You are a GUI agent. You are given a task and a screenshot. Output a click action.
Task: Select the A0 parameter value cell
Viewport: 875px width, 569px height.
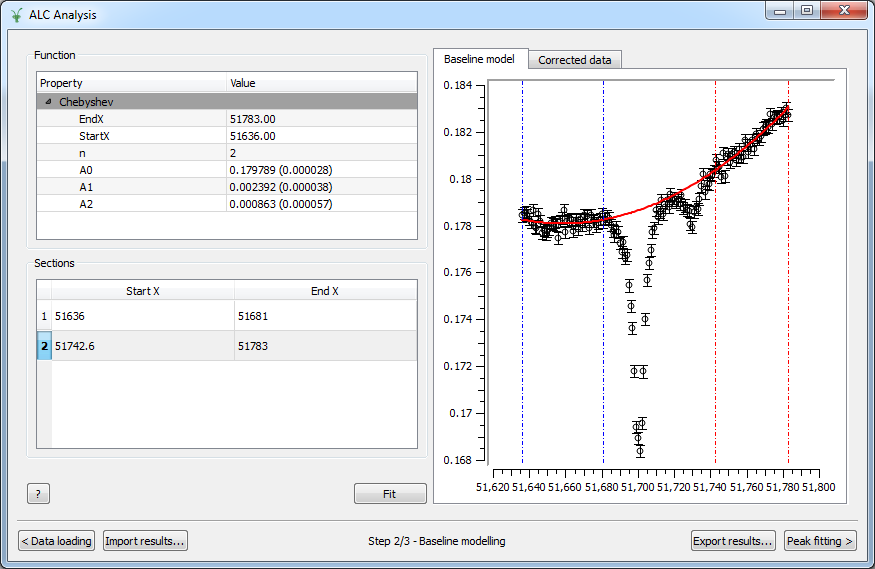[x=320, y=169]
